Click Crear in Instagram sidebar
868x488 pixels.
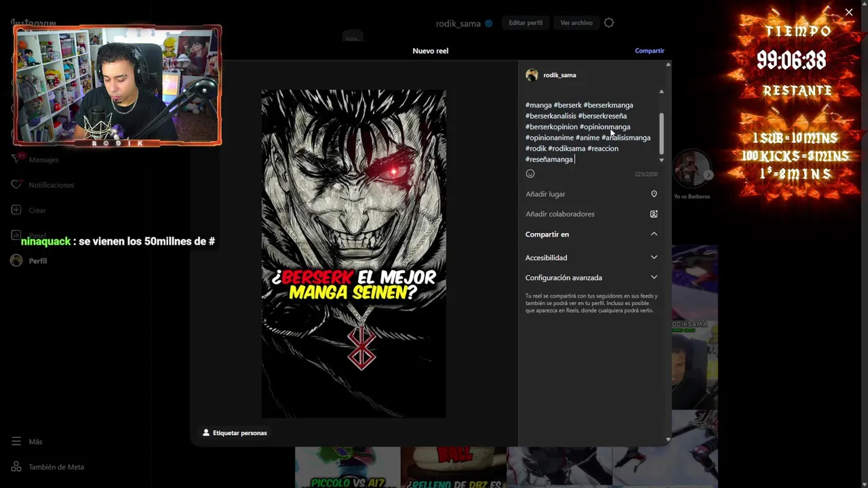click(x=37, y=210)
